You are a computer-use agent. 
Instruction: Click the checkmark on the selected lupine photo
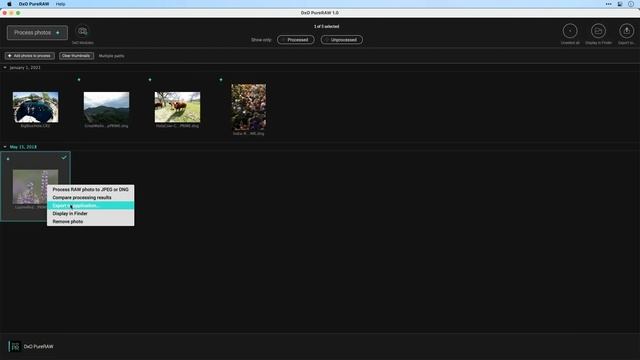64,157
